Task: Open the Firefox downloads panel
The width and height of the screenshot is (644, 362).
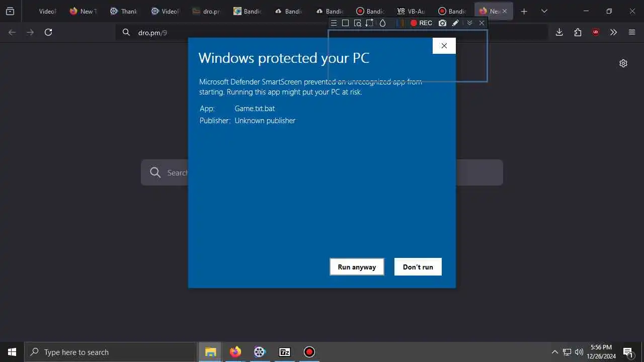Action: [x=559, y=32]
